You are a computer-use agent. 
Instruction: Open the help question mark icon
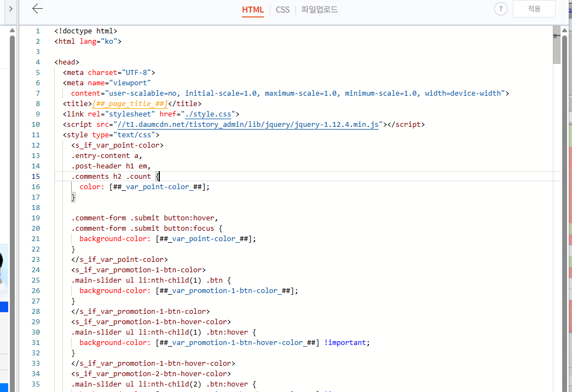[500, 9]
